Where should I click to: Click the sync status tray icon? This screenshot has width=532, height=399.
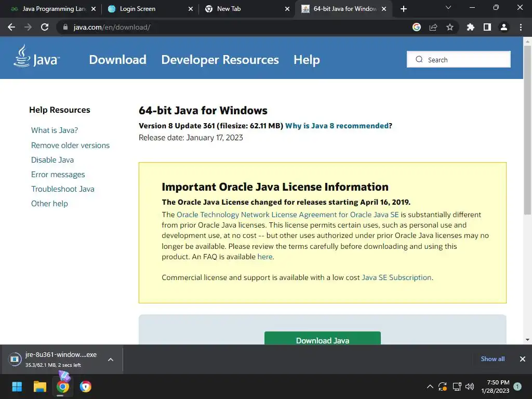click(443, 387)
